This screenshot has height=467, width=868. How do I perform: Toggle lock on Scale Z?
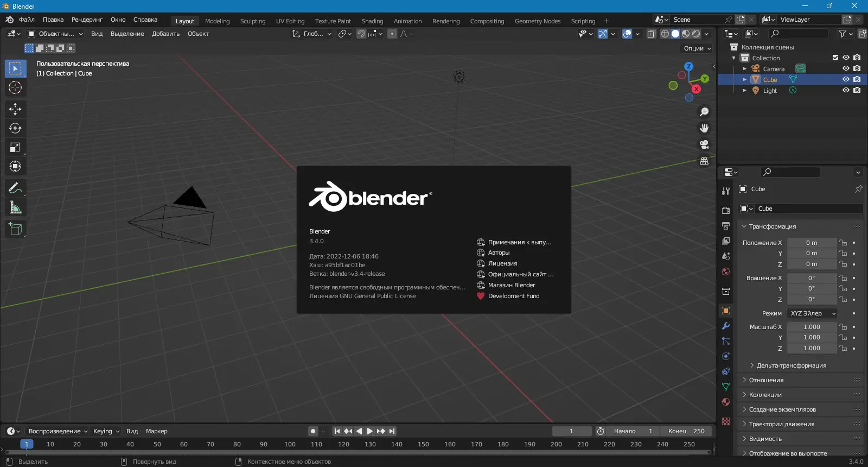(x=843, y=348)
